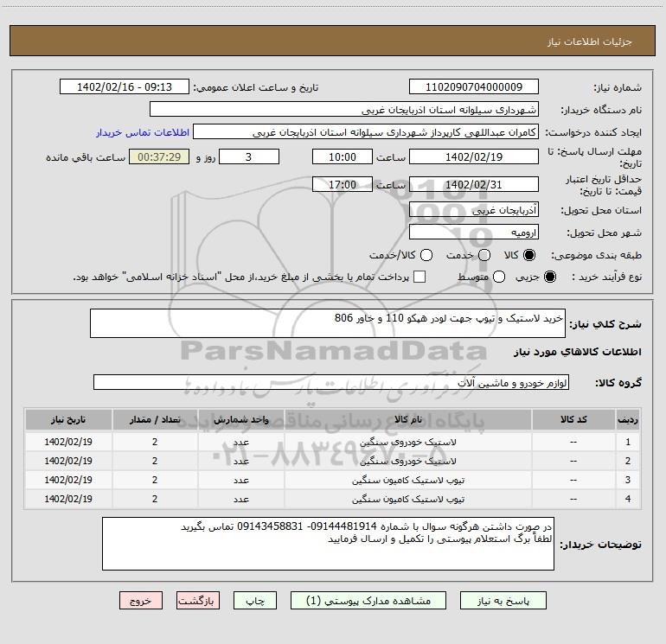The height and width of the screenshot is (644, 666).
Task: Click the بازگشت back button
Action: coord(198,601)
